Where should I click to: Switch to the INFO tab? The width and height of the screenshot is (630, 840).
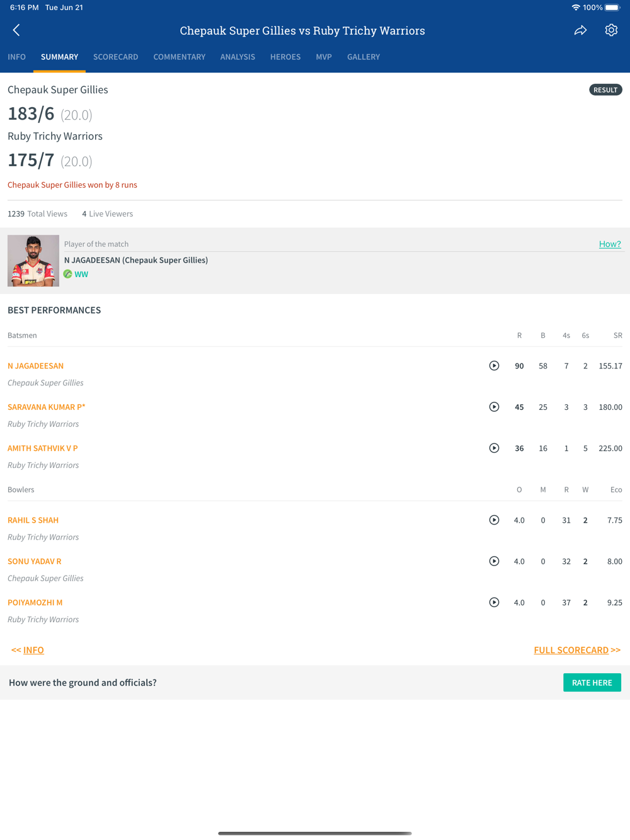pos(17,57)
